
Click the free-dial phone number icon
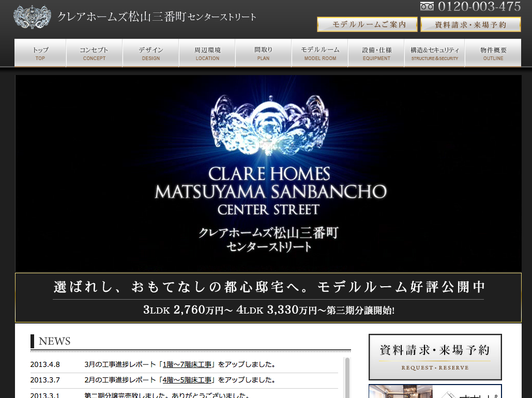coord(427,7)
